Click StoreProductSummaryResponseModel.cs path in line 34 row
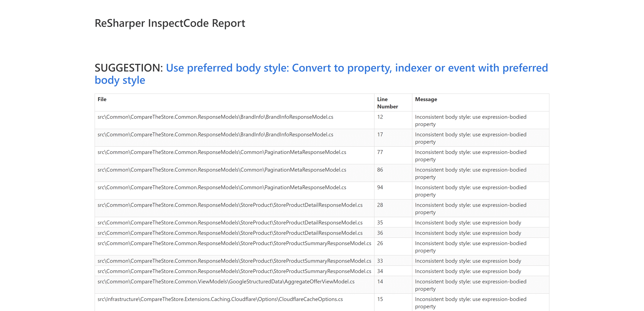 pyautogui.click(x=234, y=271)
